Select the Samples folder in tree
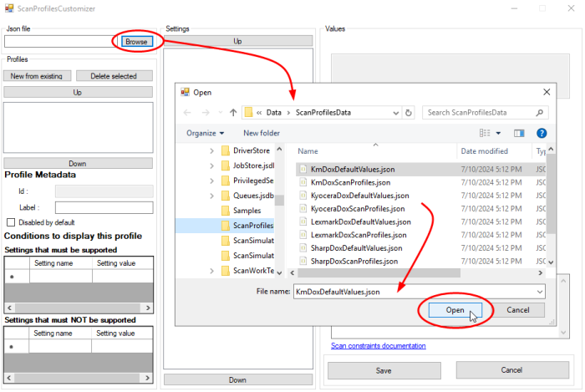 (x=247, y=210)
